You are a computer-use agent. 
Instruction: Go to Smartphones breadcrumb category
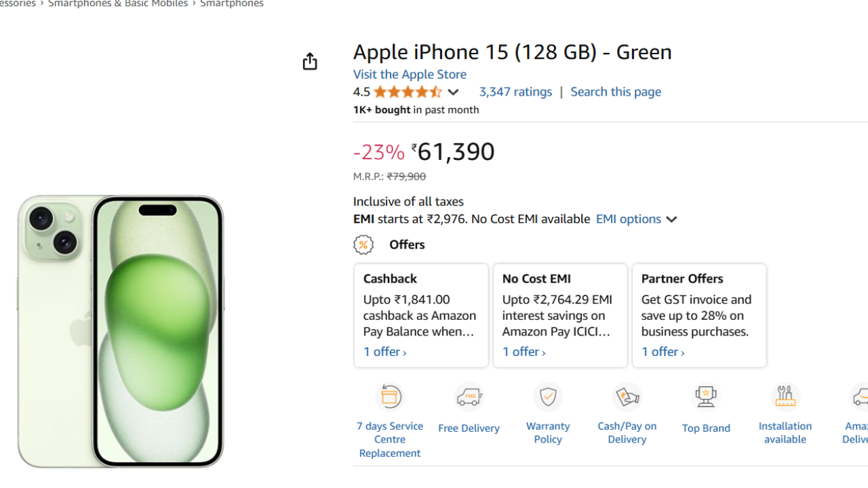pyautogui.click(x=232, y=4)
